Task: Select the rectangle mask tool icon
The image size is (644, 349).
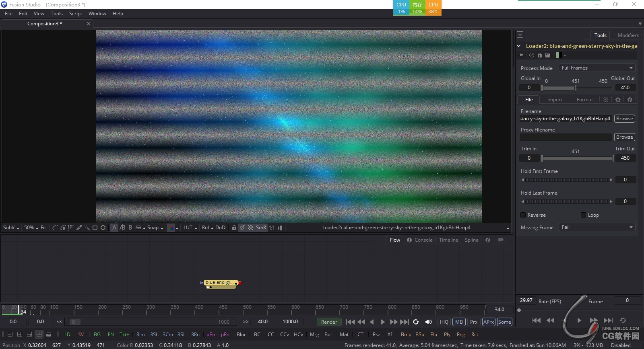Action: pos(95,228)
